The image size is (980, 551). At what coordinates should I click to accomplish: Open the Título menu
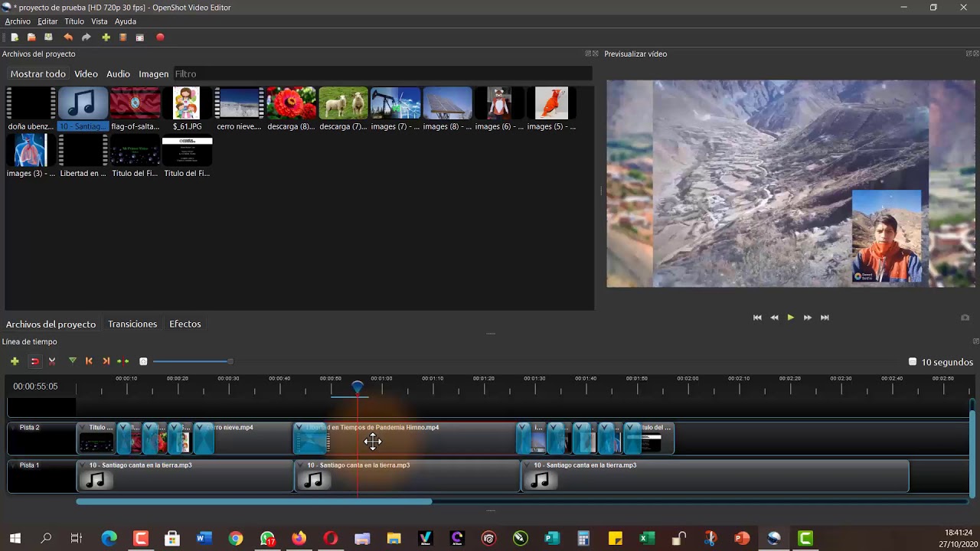pos(74,21)
